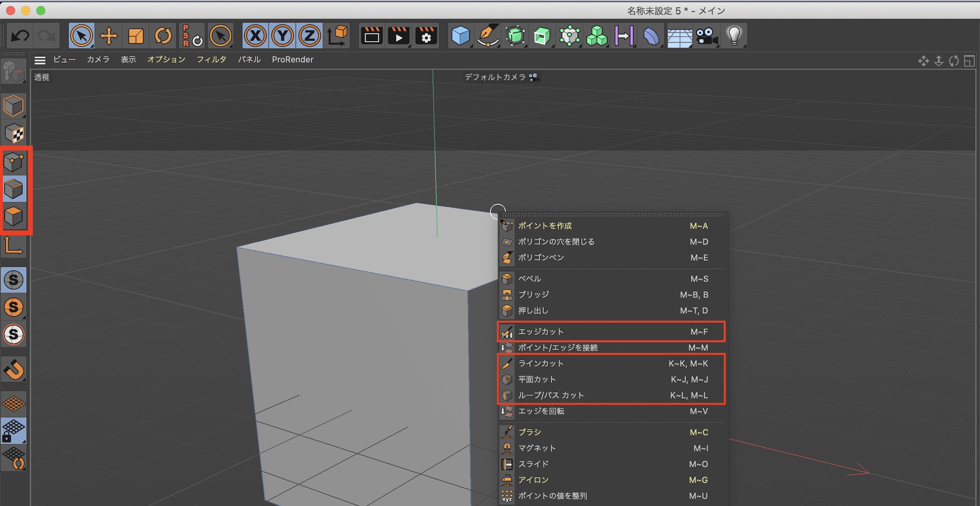The image size is (980, 506).
Task: Click the デフォルトカメラ viewport label
Action: (x=495, y=77)
